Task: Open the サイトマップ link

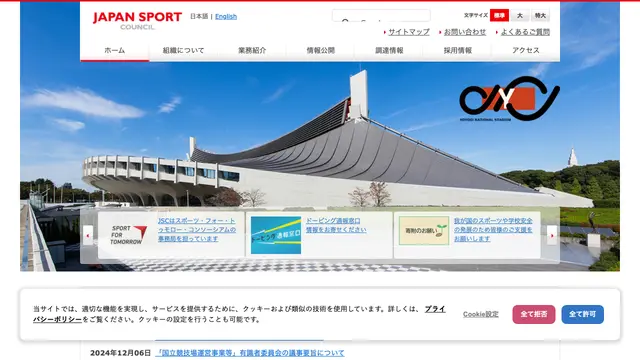Action: point(409,32)
